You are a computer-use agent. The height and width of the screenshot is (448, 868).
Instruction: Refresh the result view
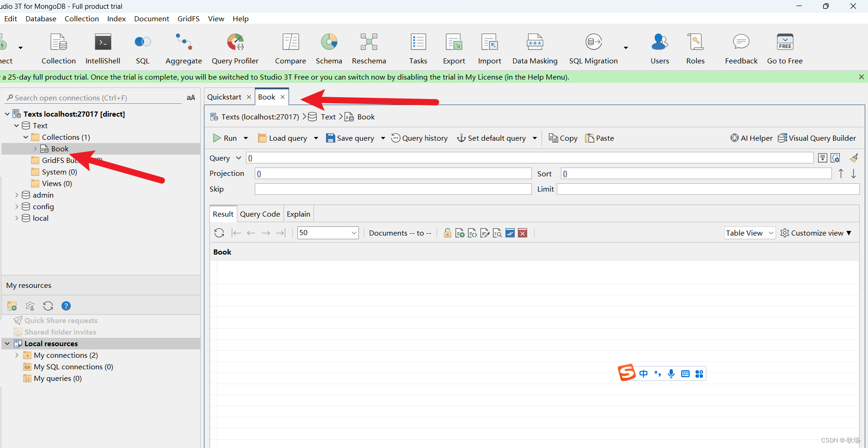pos(219,233)
